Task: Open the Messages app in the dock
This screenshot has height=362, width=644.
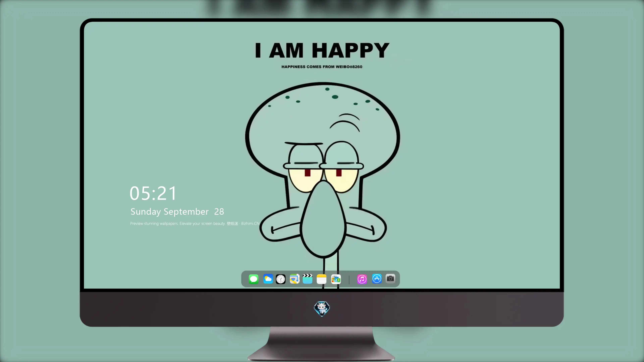Action: point(254,279)
